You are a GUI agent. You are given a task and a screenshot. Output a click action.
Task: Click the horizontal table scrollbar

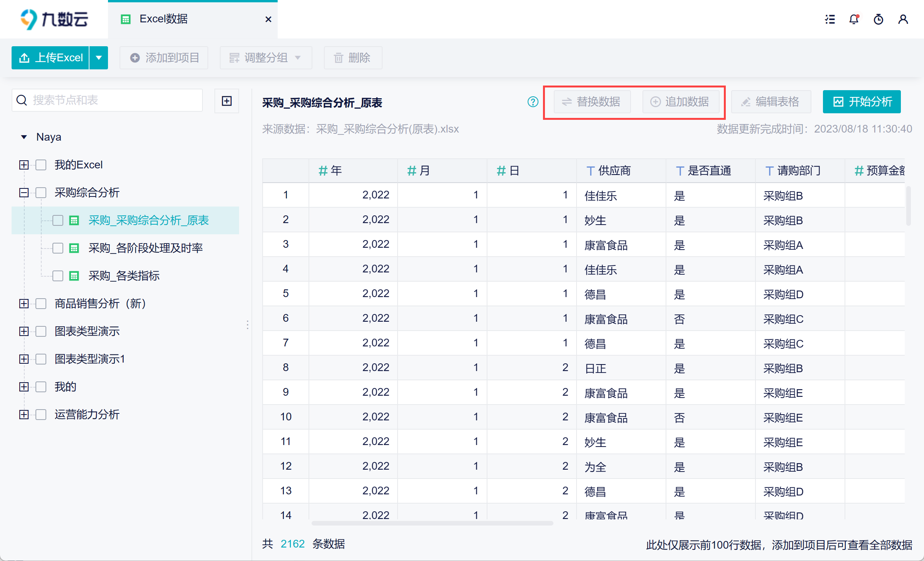[x=432, y=523]
